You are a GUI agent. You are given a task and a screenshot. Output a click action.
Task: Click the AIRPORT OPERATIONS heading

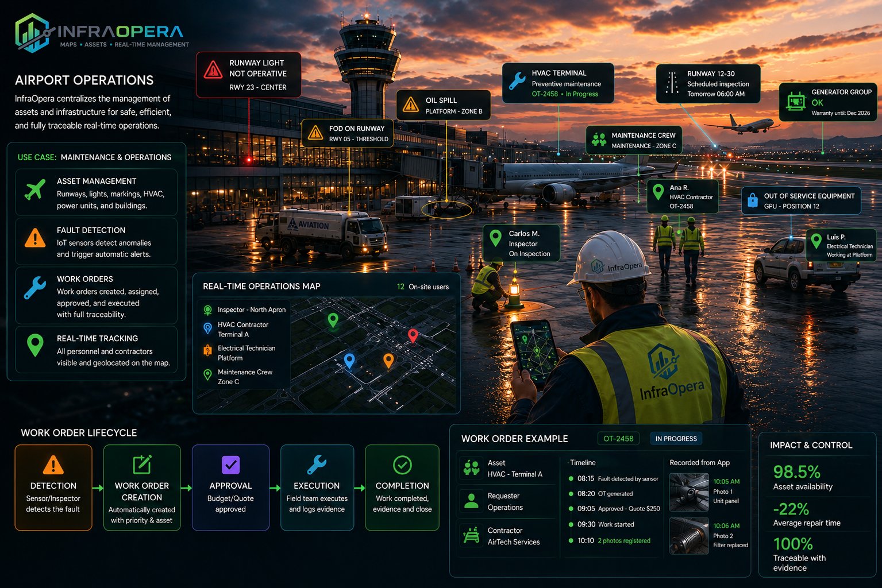[x=84, y=80]
